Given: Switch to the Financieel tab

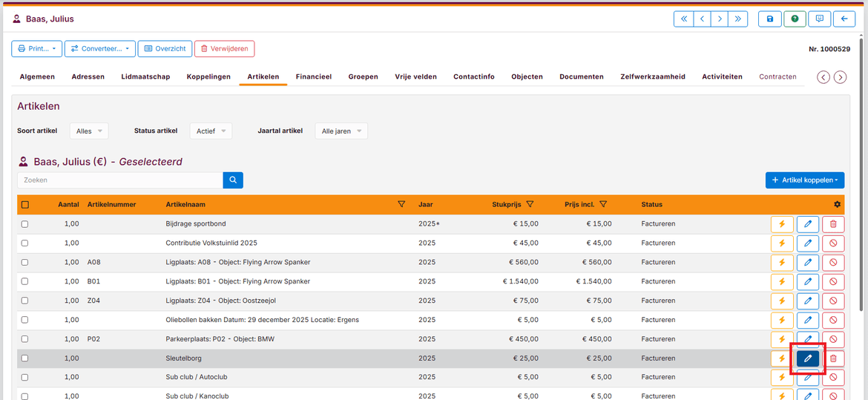Looking at the screenshot, I should pos(313,76).
